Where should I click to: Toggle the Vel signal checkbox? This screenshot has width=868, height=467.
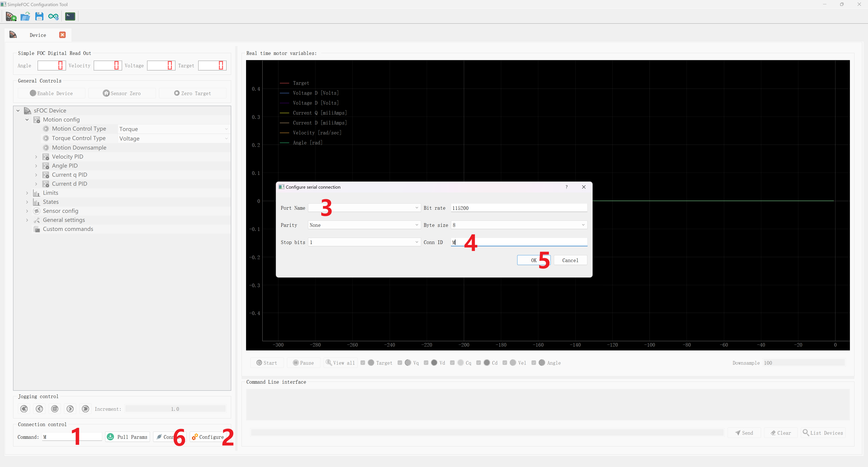tap(505, 363)
